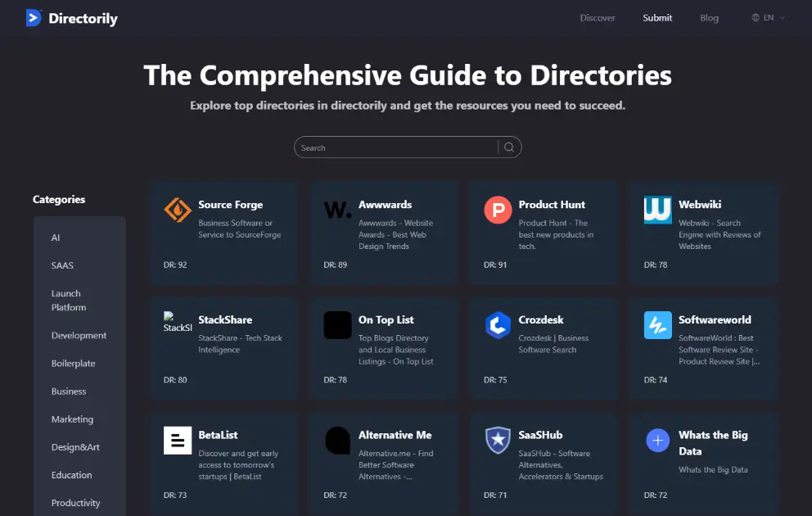Select the Source Forge diamond logo
The height and width of the screenshot is (516, 812).
pos(177,210)
